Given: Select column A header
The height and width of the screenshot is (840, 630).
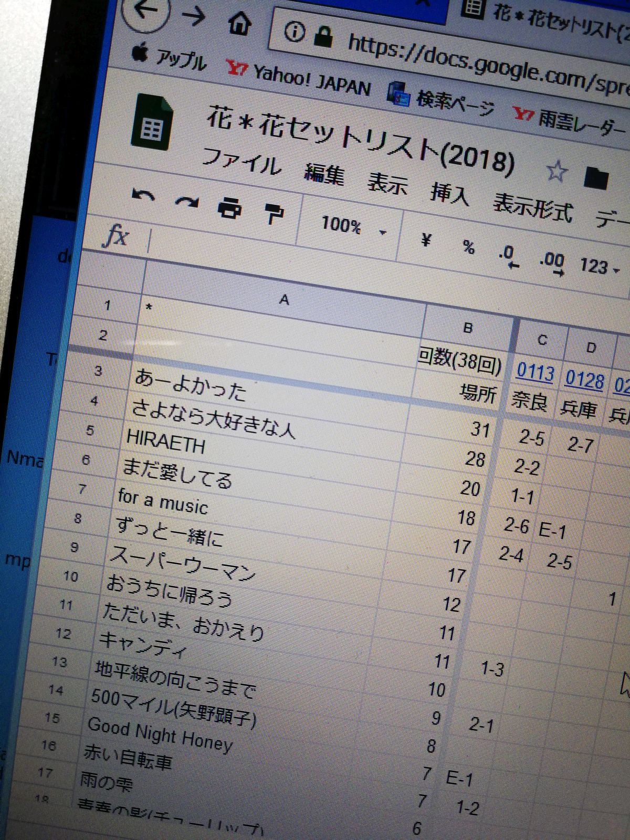Looking at the screenshot, I should pyautogui.click(x=284, y=300).
